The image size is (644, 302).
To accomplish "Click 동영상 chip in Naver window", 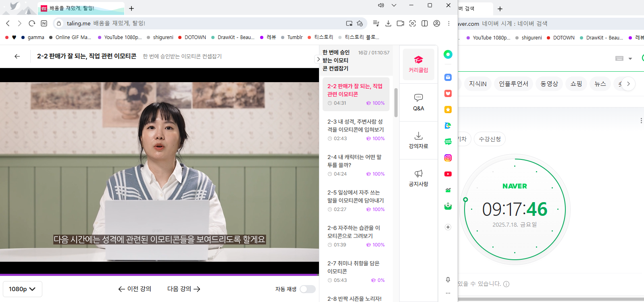I will coord(549,84).
